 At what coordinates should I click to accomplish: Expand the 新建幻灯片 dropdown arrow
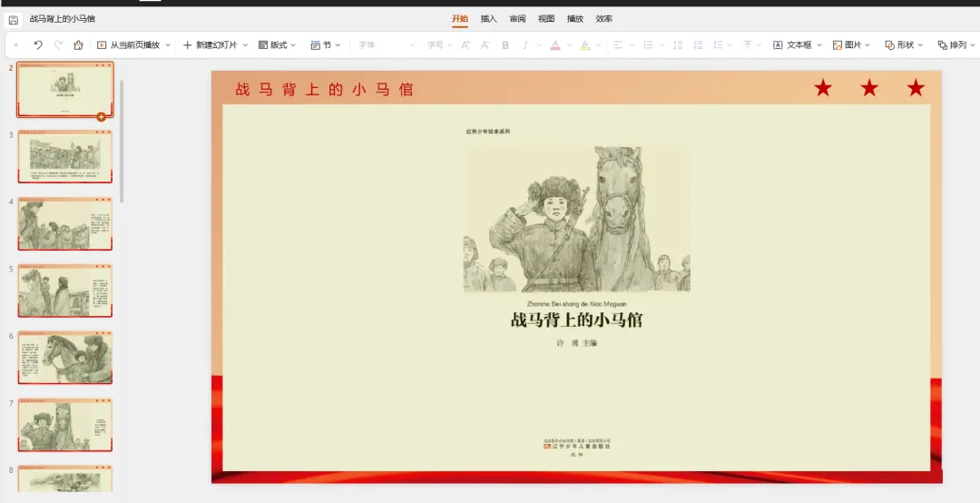[245, 45]
